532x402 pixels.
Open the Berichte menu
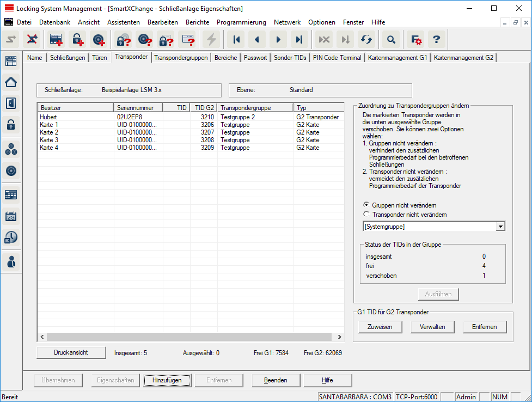(197, 22)
